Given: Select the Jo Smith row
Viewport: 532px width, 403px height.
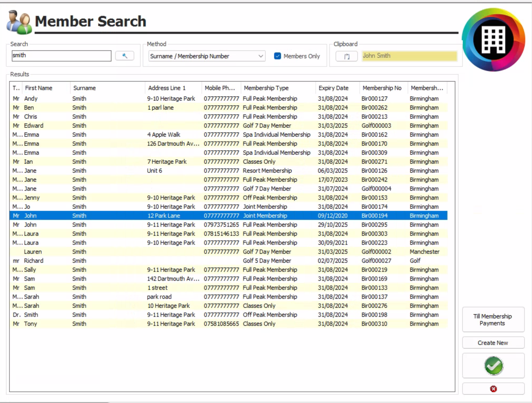Looking at the screenshot, I should pyautogui.click(x=229, y=207).
